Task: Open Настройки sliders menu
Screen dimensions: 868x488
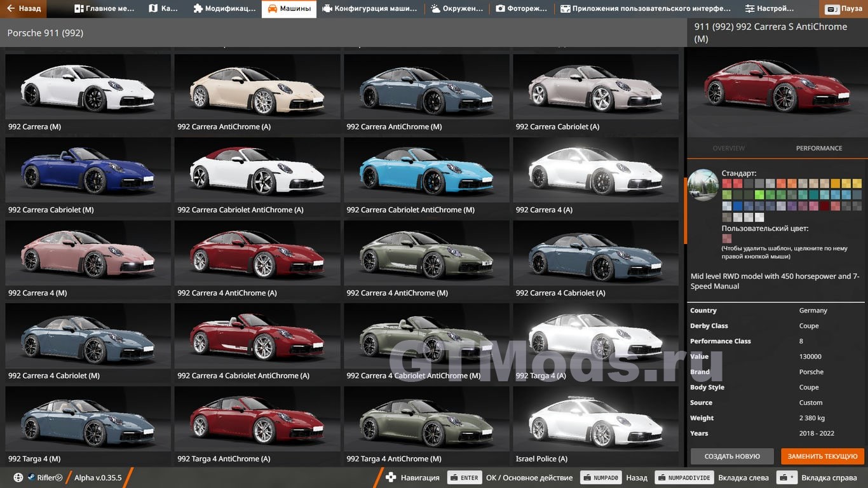Action: pyautogui.click(x=769, y=9)
